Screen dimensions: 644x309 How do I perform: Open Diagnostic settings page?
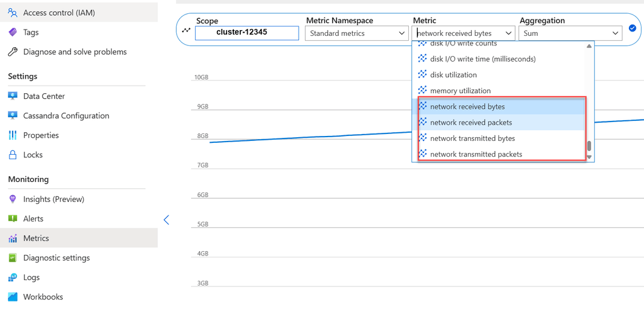coord(56,258)
